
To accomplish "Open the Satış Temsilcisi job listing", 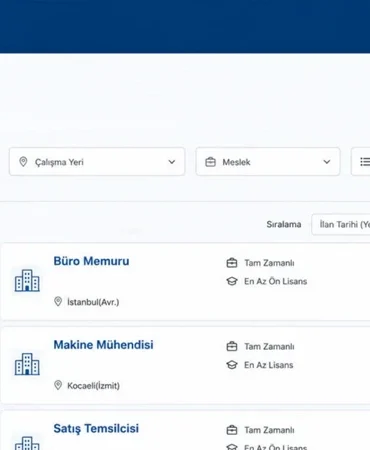I will [x=96, y=428].
